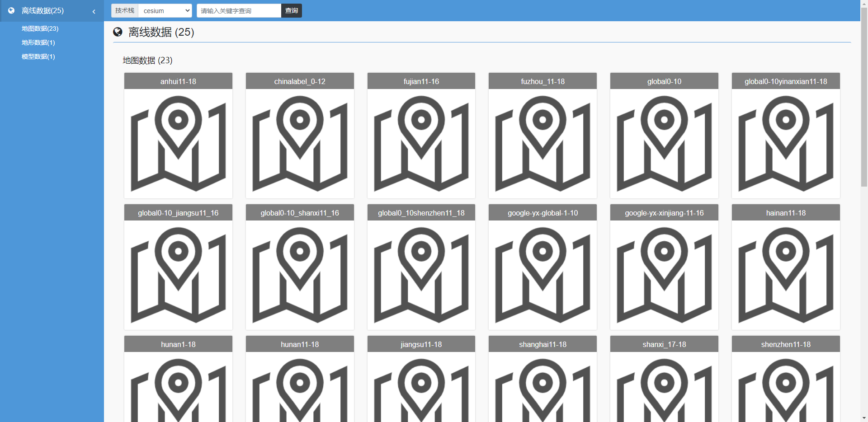Viewport: 868px width, 422px height.
Task: Click the global0-10_shanxi11_16 card title
Action: pos(300,213)
